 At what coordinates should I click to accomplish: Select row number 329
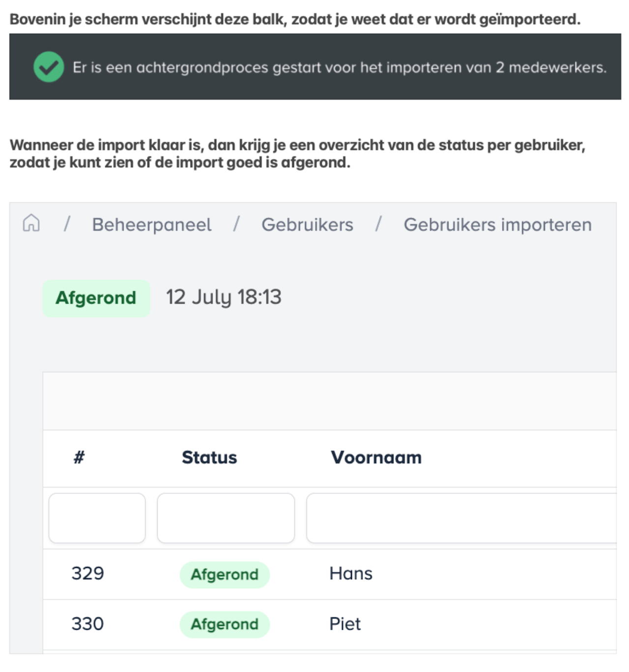tap(87, 574)
